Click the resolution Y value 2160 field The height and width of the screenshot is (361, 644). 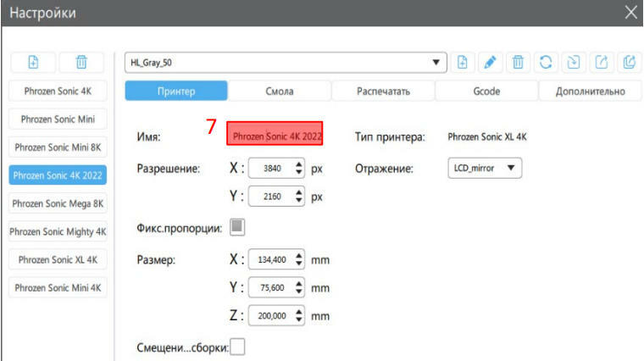coord(272,197)
